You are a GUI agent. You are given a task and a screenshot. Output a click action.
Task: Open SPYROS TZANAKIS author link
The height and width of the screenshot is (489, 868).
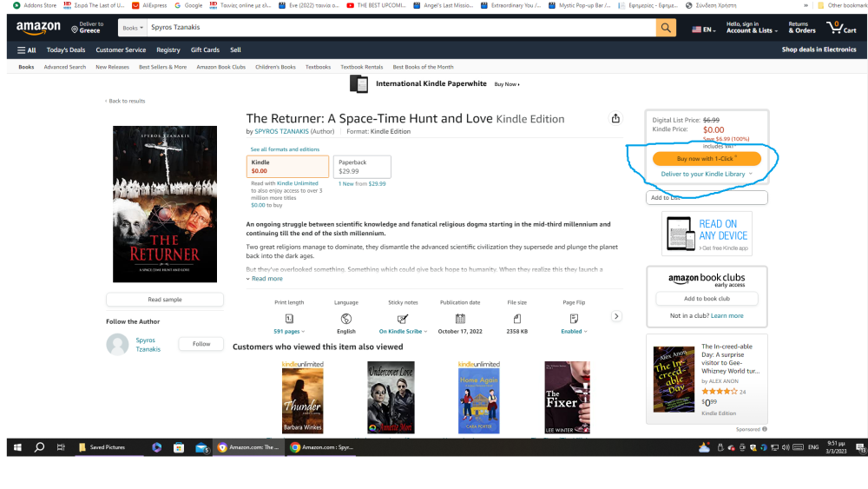pos(281,131)
